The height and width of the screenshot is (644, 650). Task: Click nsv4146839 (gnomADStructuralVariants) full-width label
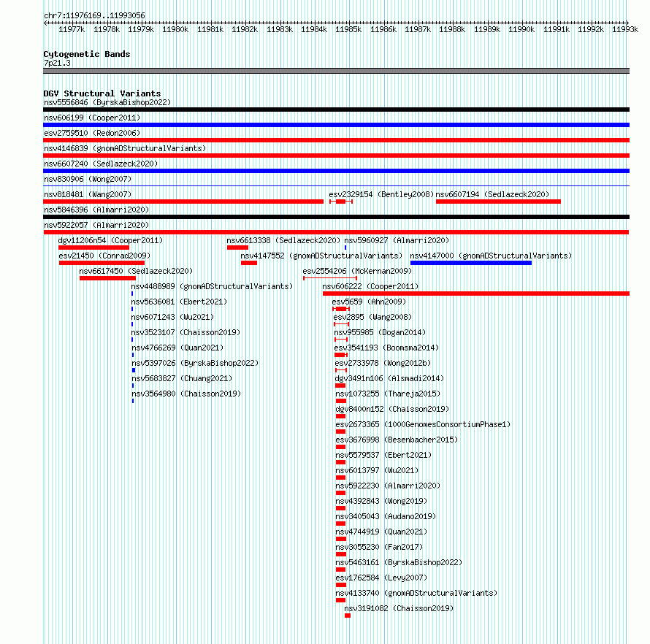[125, 148]
